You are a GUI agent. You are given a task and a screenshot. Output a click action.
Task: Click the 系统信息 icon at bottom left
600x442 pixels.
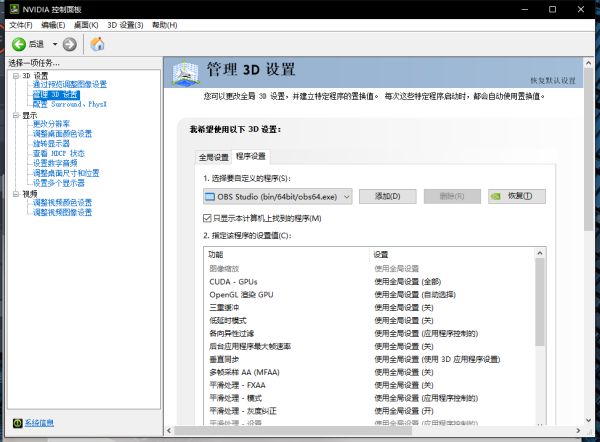18,423
